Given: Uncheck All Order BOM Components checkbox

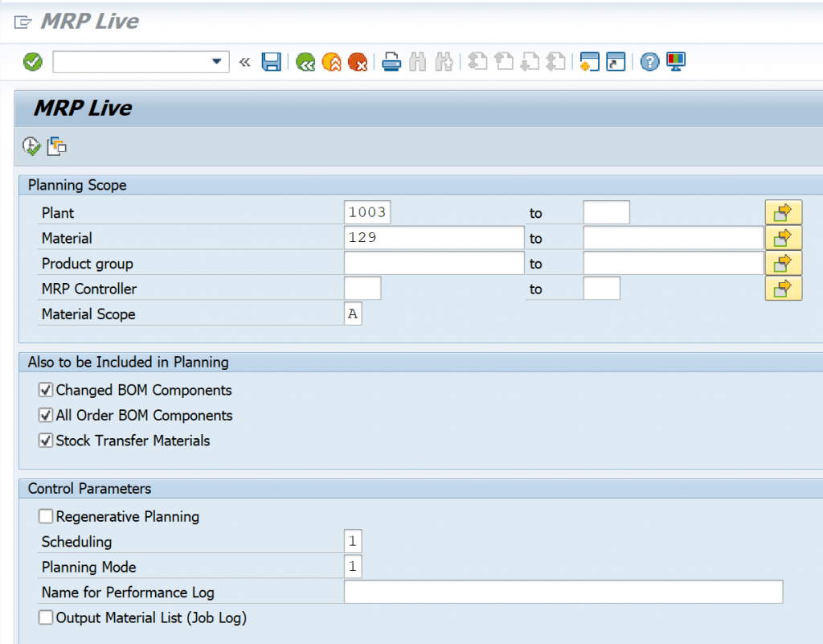Looking at the screenshot, I should click(46, 415).
